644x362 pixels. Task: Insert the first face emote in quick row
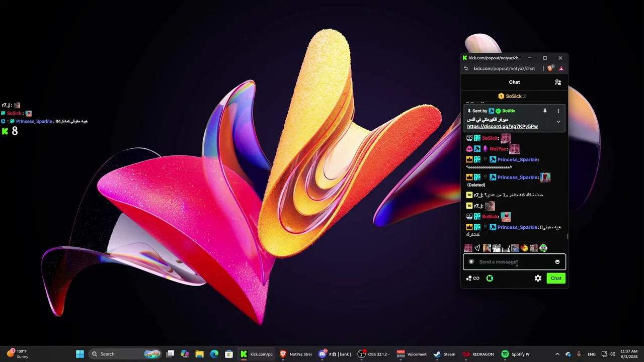[468, 248]
